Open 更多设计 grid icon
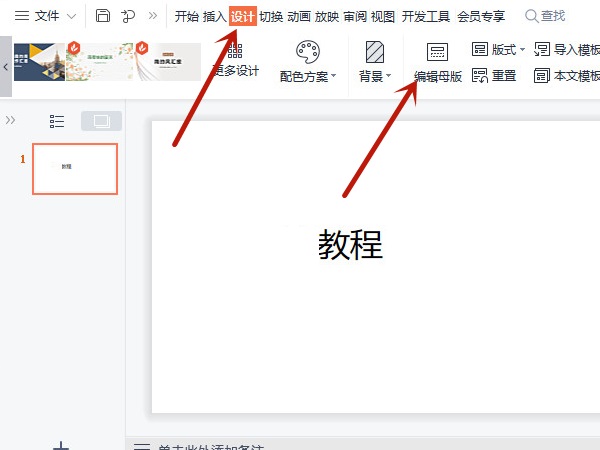This screenshot has width=600, height=450. coord(235,62)
